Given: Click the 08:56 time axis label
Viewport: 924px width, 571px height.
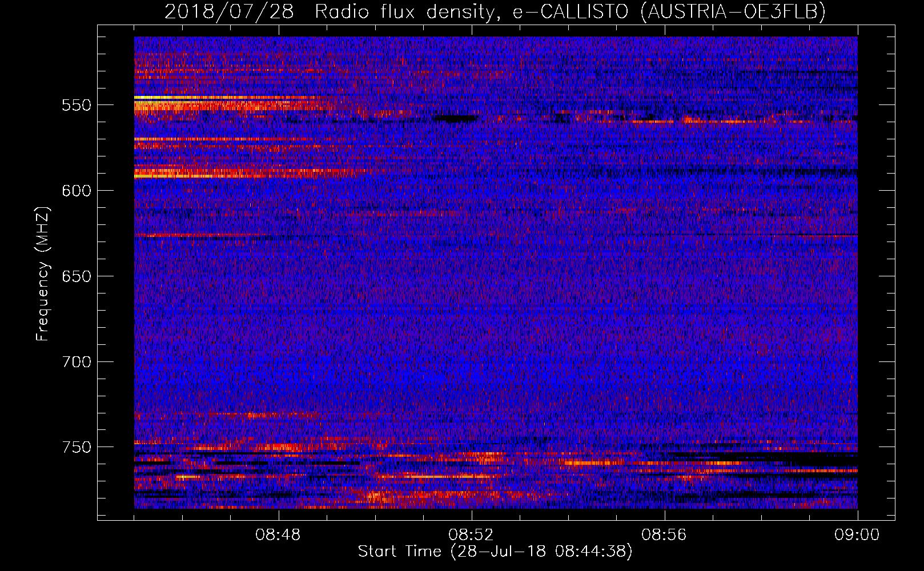Looking at the screenshot, I should tap(664, 535).
